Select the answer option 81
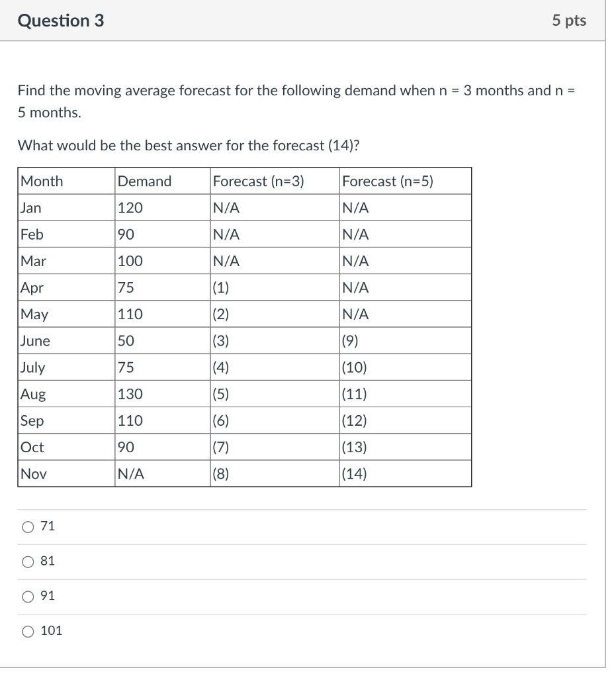 click(26, 561)
